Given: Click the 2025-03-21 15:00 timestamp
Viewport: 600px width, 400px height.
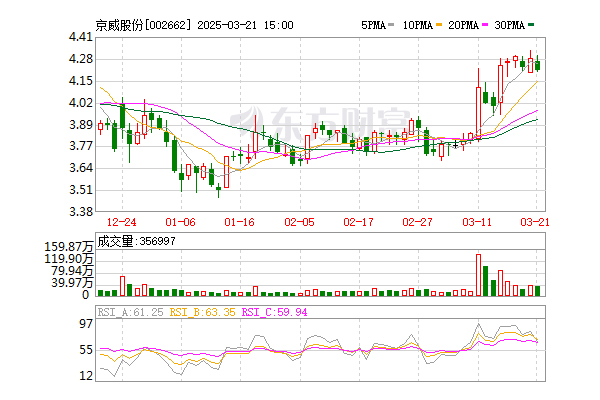Looking at the screenshot, I should coord(247,23).
